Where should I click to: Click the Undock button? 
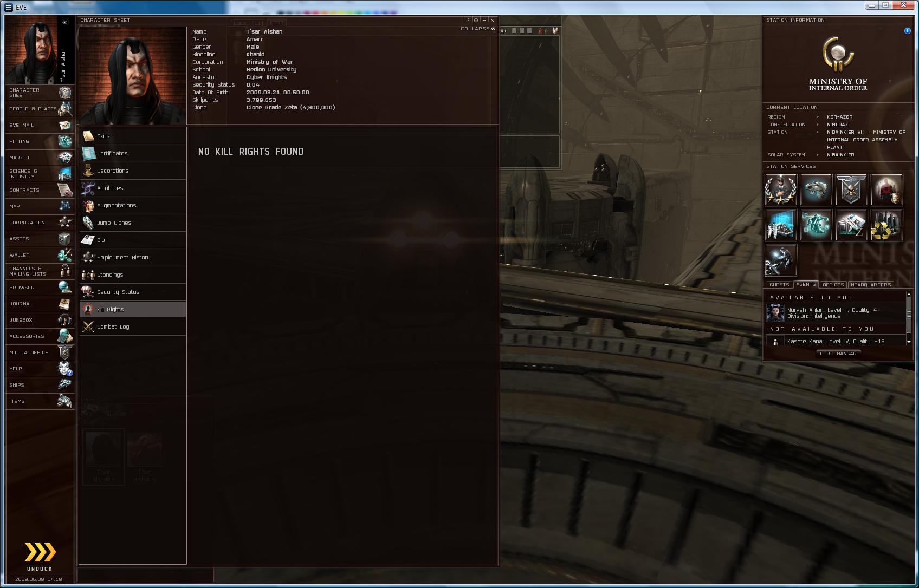tap(40, 556)
